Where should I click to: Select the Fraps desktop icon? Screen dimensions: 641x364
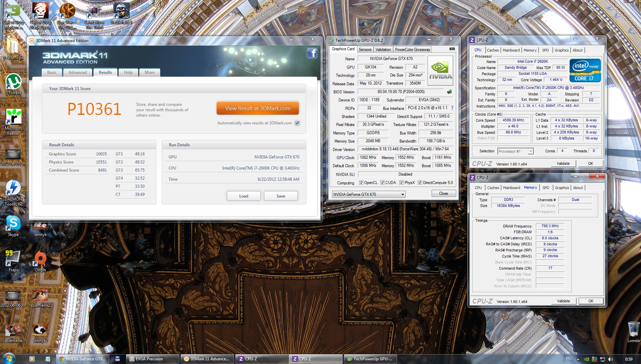click(x=13, y=261)
